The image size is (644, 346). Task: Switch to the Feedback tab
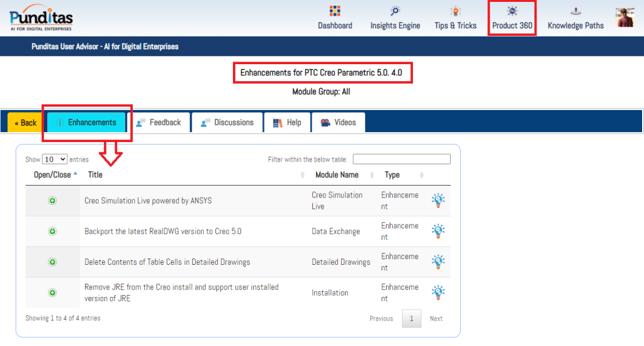click(159, 123)
